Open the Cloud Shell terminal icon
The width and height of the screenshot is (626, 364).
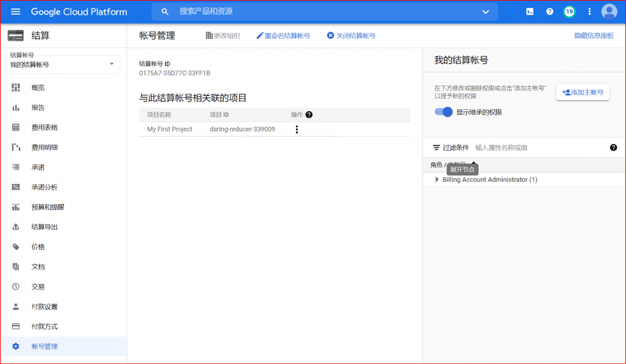pos(529,12)
